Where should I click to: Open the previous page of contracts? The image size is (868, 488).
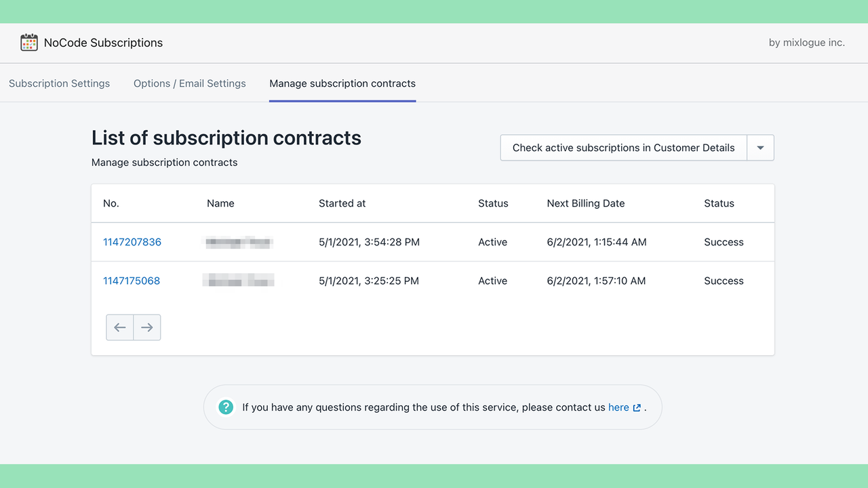[x=119, y=327]
